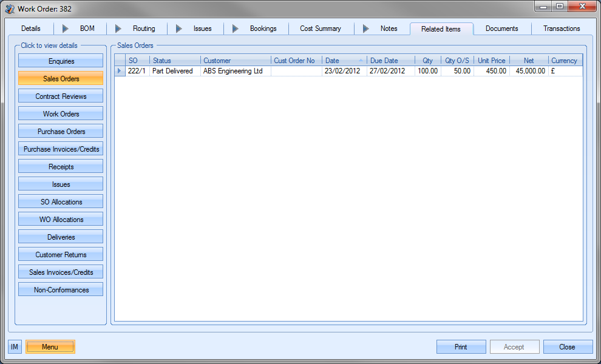Click the Work Order app icon in title bar
601x364 pixels.
click(10, 8)
